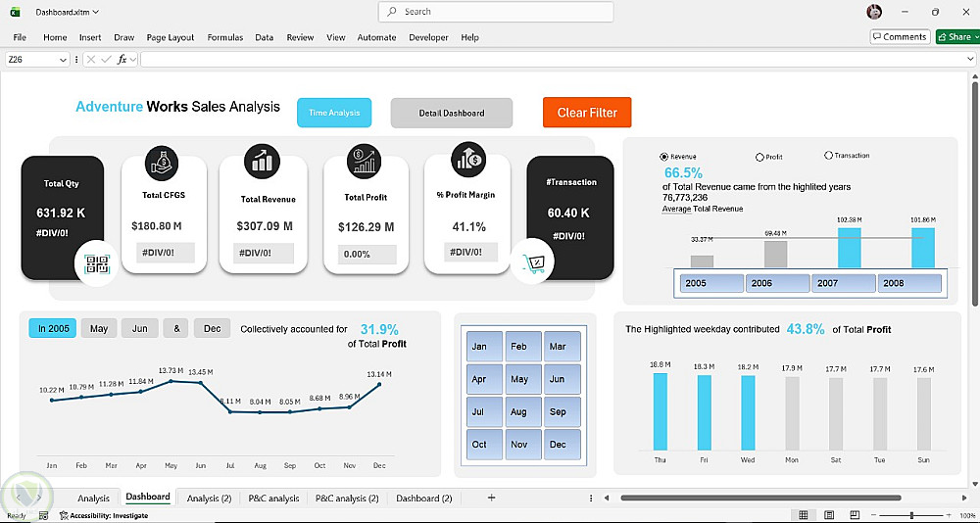
Task: Switch to Page Layout view in status bar
Action: [829, 515]
